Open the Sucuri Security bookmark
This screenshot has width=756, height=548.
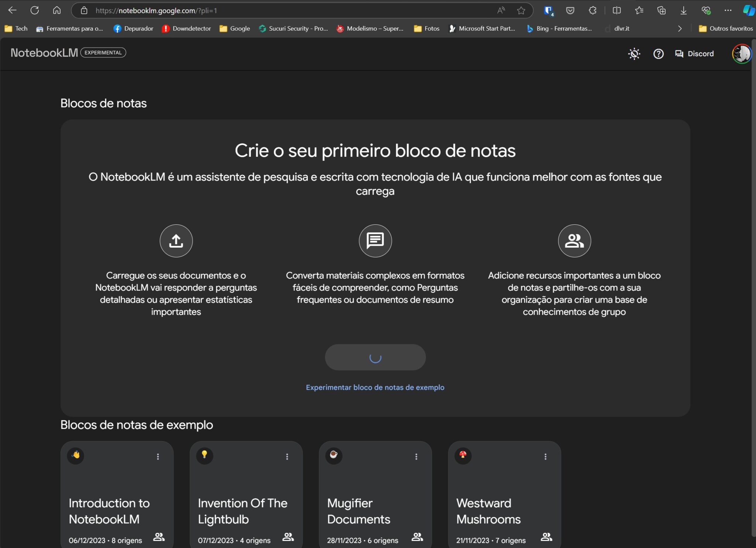(293, 28)
